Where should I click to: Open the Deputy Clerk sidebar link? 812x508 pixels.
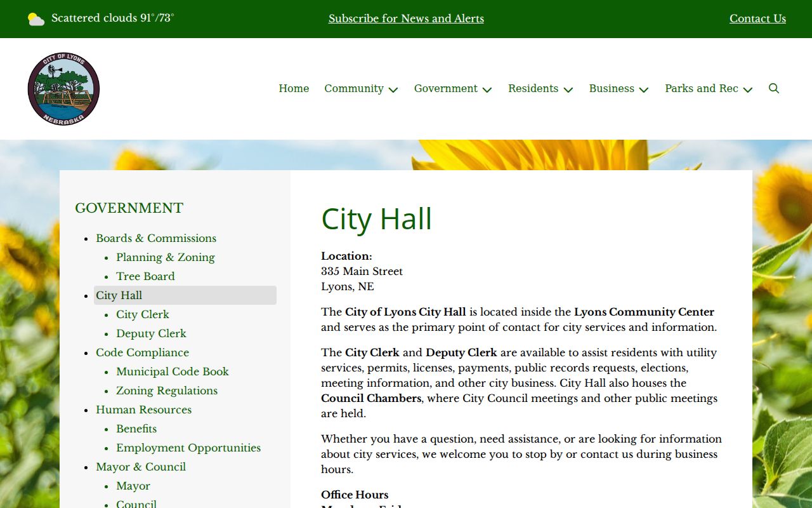tap(151, 333)
